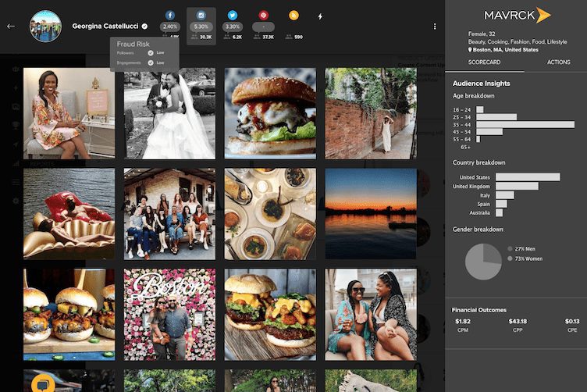Click the Mavrck logo
The width and height of the screenshot is (587, 392).
pyautogui.click(x=517, y=16)
